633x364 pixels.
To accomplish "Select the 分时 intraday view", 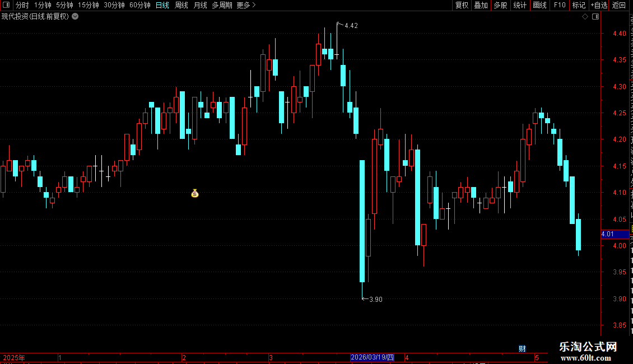I will pyautogui.click(x=22, y=5).
